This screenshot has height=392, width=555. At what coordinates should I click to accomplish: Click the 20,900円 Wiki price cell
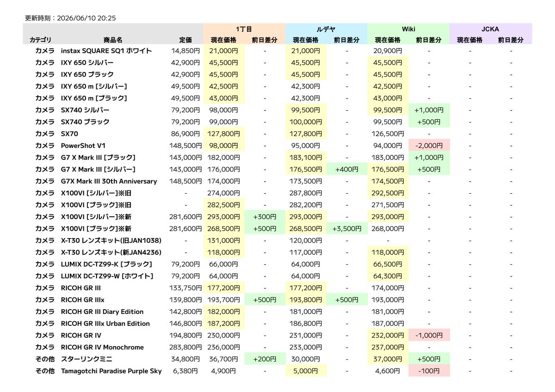388,51
